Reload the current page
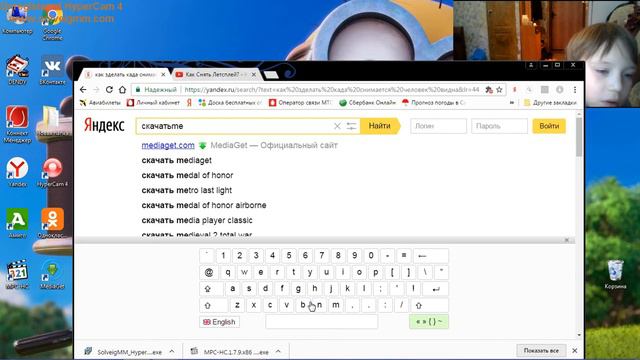This screenshot has height=360, width=640. [x=109, y=89]
